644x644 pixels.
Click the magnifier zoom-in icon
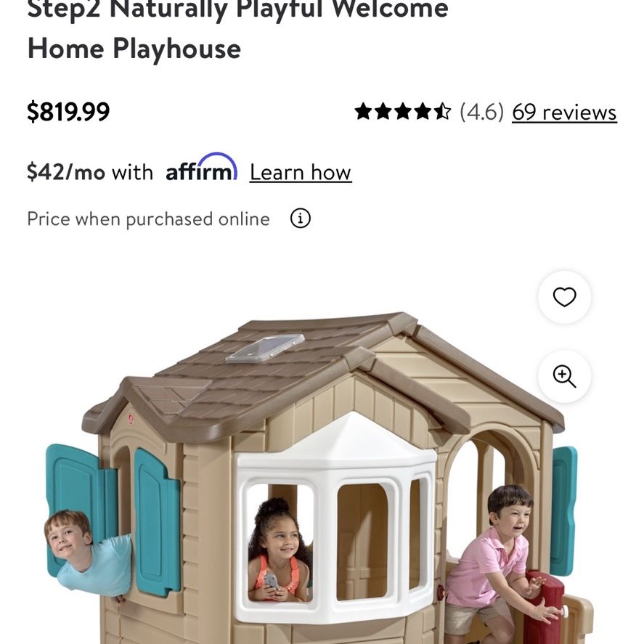564,376
